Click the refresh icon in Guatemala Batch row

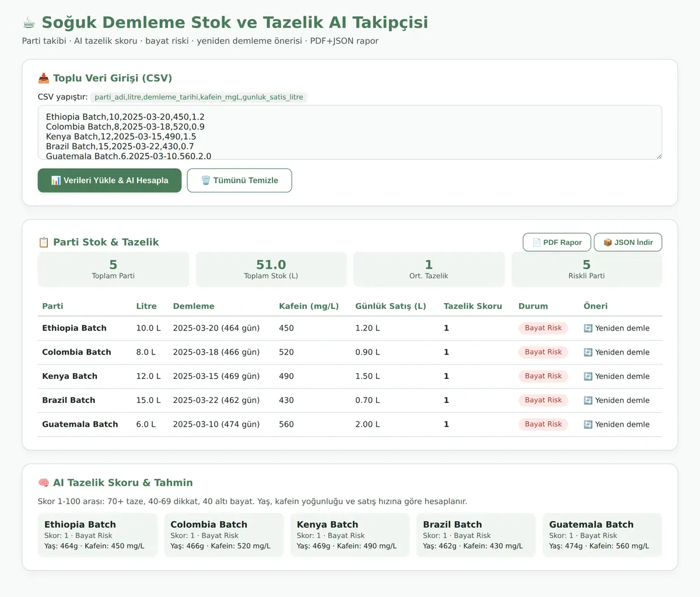pos(588,424)
